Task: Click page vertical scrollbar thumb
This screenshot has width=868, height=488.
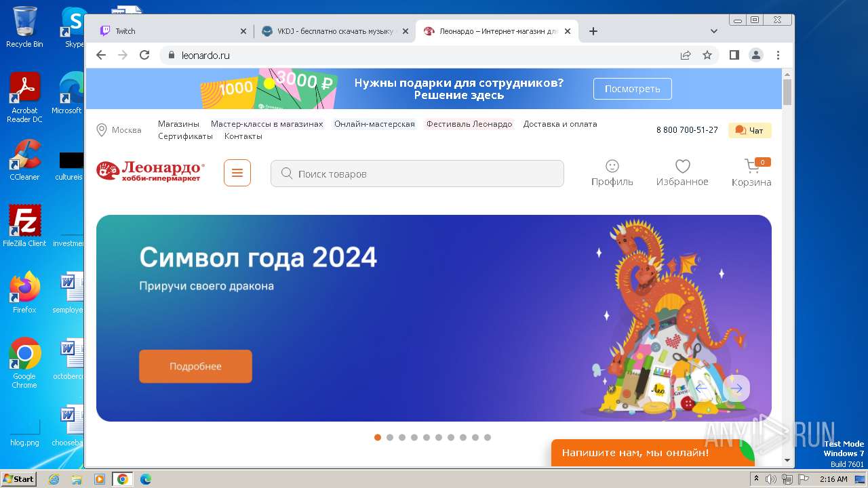Action: [x=787, y=92]
